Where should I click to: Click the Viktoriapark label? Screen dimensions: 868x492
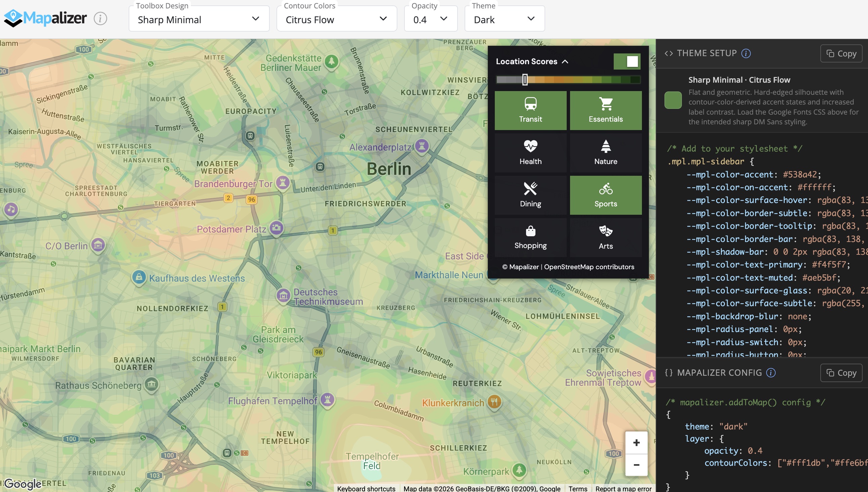[x=292, y=375]
